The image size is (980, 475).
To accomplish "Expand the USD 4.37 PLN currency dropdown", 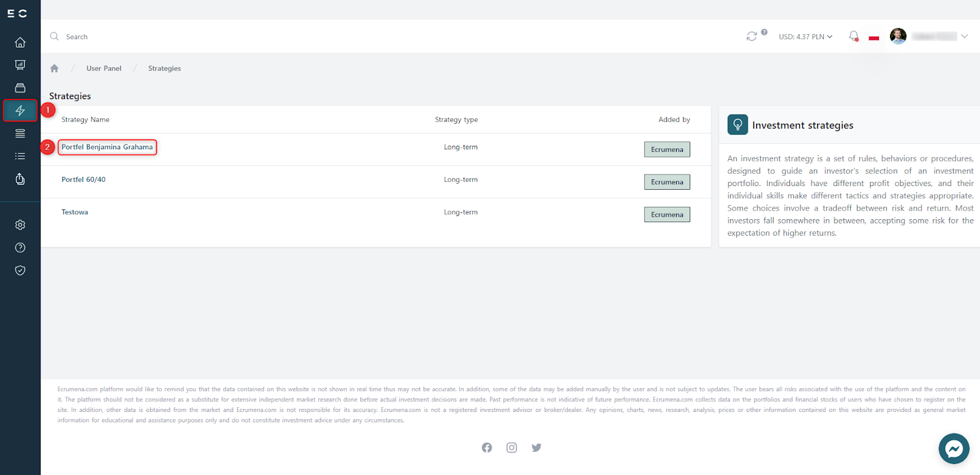I will 805,37.
